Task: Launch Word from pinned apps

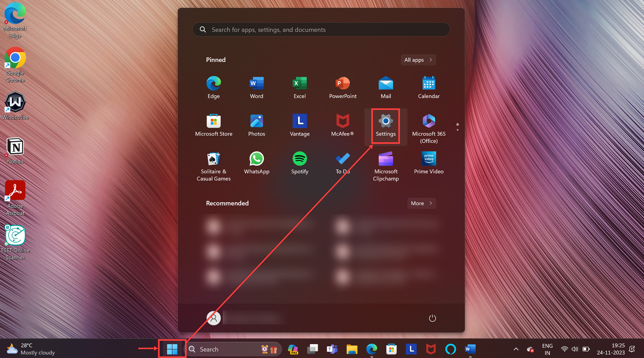Action: click(257, 87)
